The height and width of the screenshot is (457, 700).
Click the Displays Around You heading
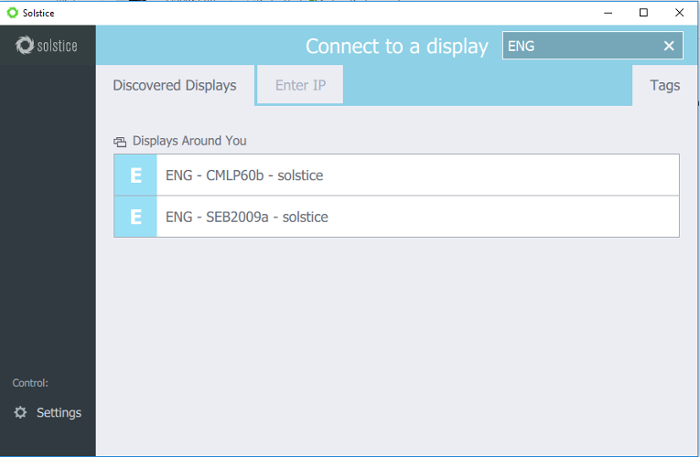click(x=189, y=141)
